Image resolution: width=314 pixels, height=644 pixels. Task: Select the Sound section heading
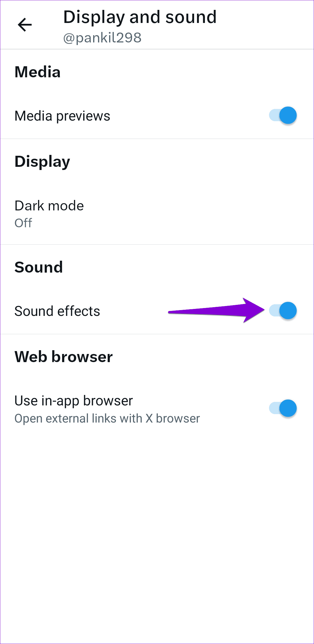click(39, 267)
